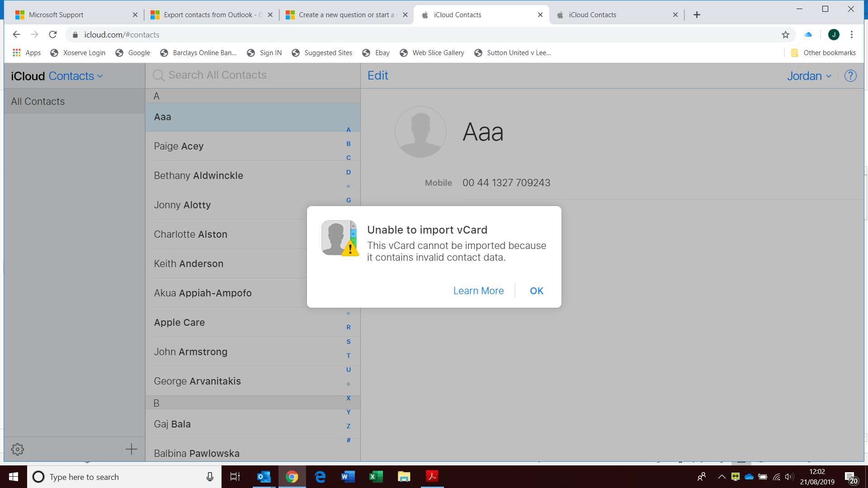The width and height of the screenshot is (868, 488).
Task: Click the settings gear in contacts sidebar
Action: coord(18,449)
